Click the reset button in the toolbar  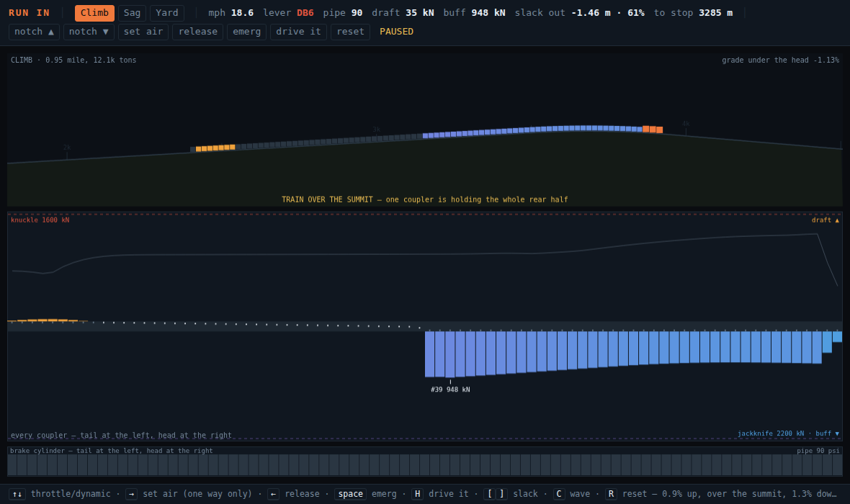point(350,32)
